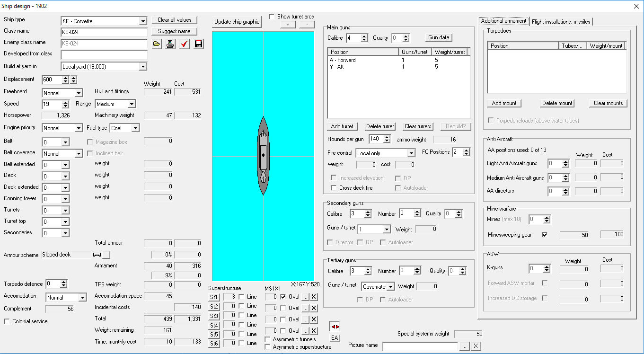Select the Additional armament tab
This screenshot has width=644, height=354.
[x=503, y=21]
